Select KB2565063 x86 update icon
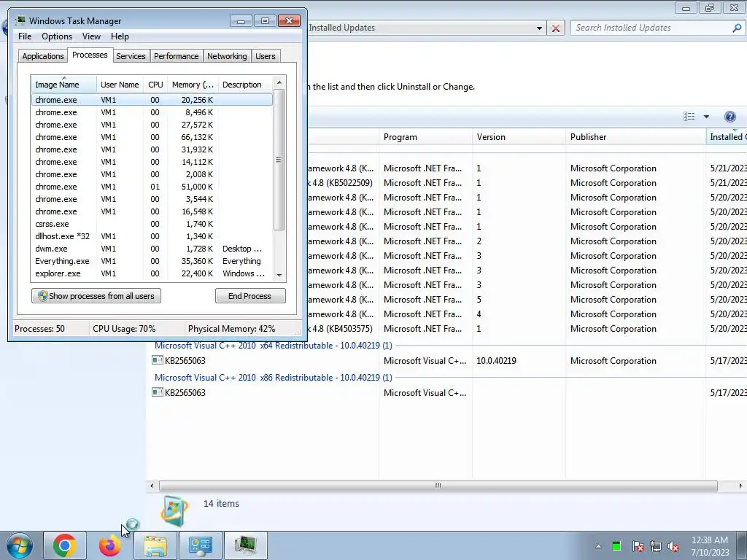The image size is (747, 560). coord(158,392)
